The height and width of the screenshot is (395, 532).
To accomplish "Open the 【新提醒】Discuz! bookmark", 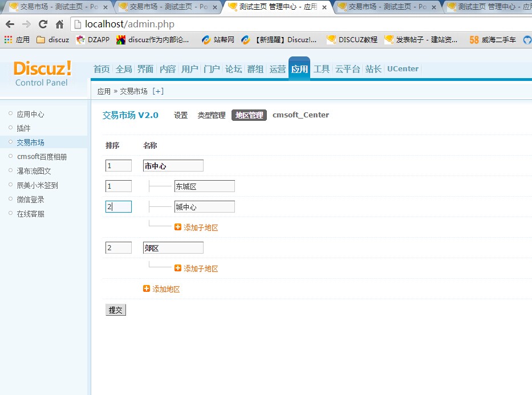I will 279,40.
